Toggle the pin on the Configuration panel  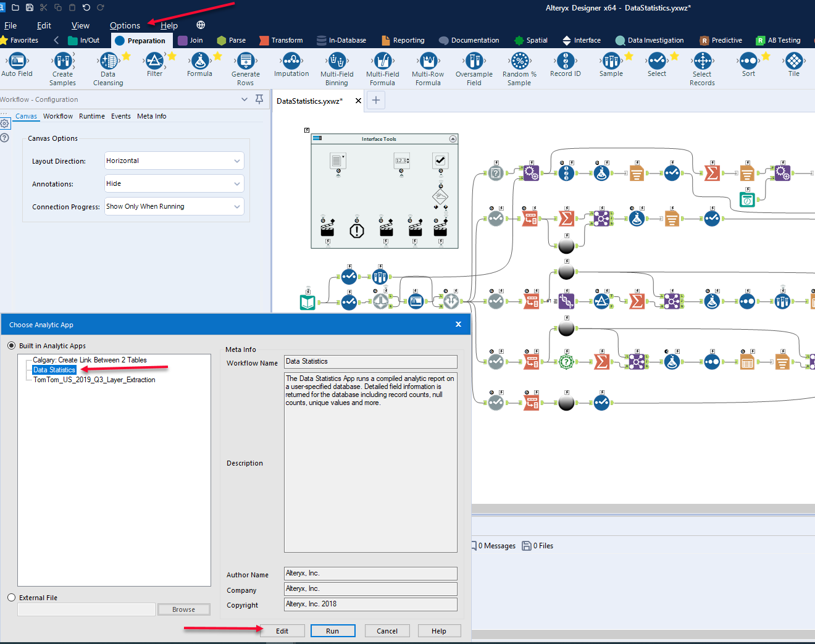[259, 99]
